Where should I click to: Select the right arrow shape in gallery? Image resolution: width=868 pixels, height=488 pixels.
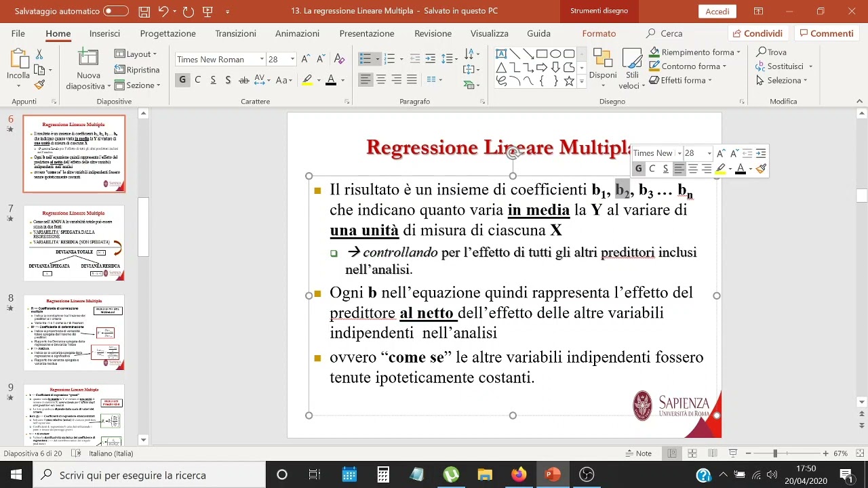[542, 67]
